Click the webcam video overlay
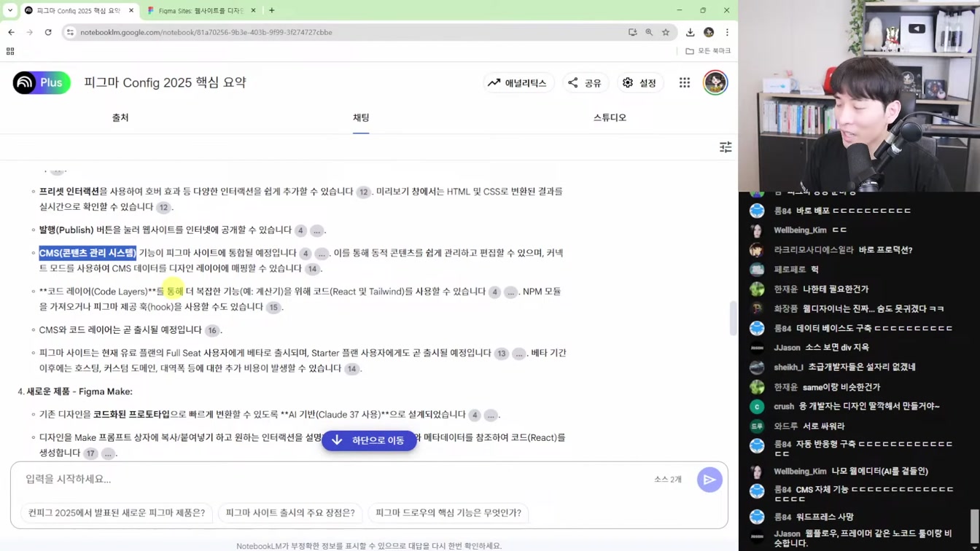This screenshot has height=551, width=980. point(859,95)
